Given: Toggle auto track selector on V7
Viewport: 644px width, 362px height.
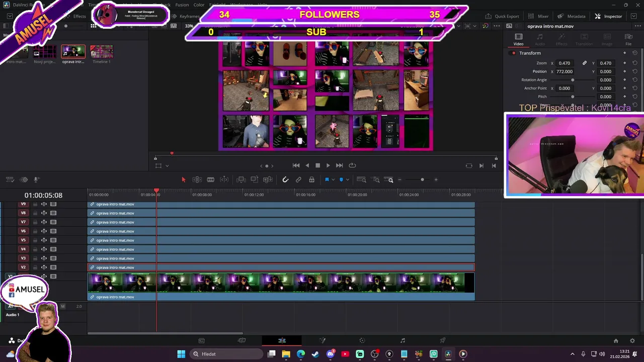Looking at the screenshot, I should click(44, 222).
